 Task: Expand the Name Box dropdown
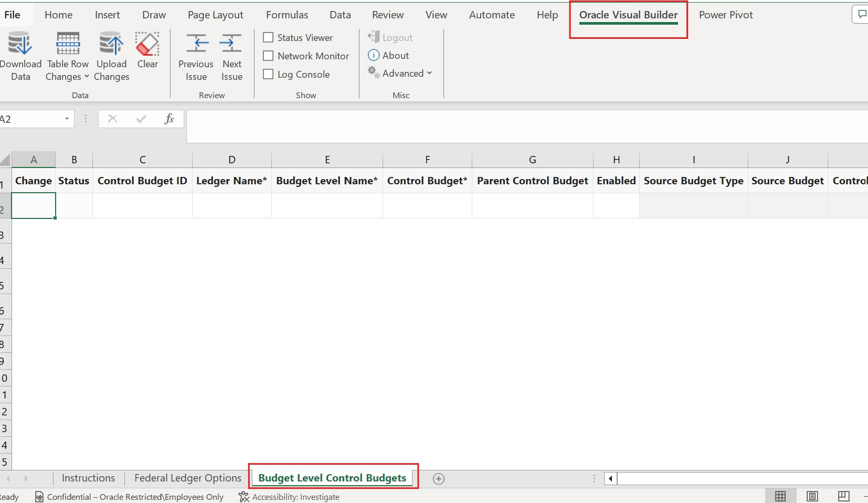point(67,119)
